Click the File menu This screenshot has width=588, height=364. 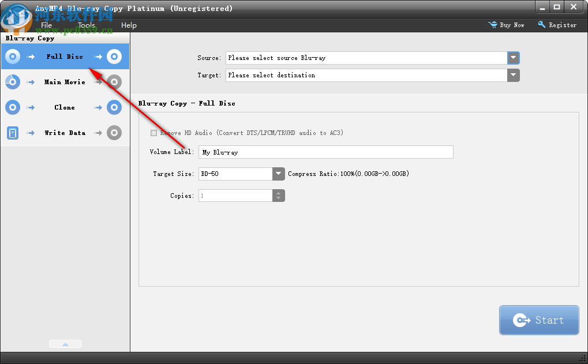[x=46, y=25]
